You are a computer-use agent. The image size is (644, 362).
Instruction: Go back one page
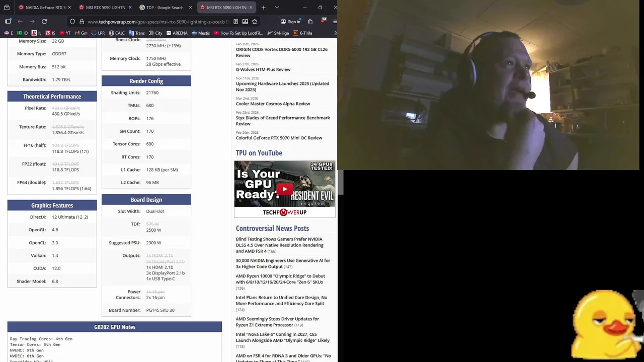20,22
